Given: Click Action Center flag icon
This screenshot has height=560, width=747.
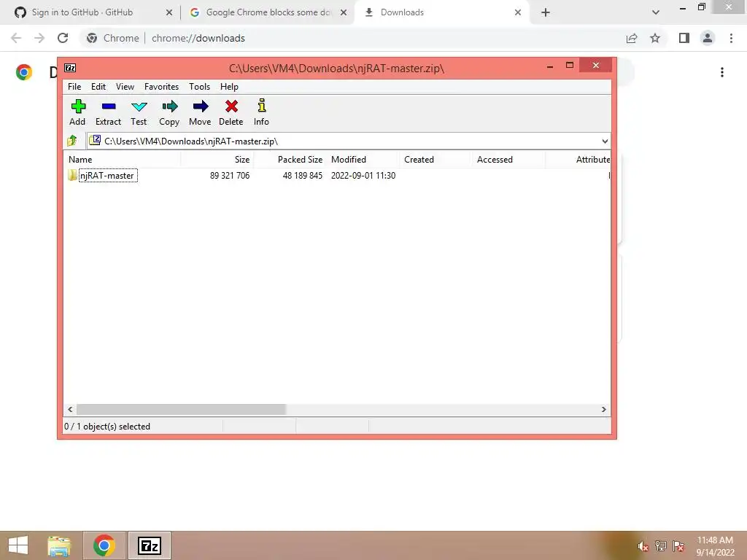Looking at the screenshot, I should click(678, 545).
